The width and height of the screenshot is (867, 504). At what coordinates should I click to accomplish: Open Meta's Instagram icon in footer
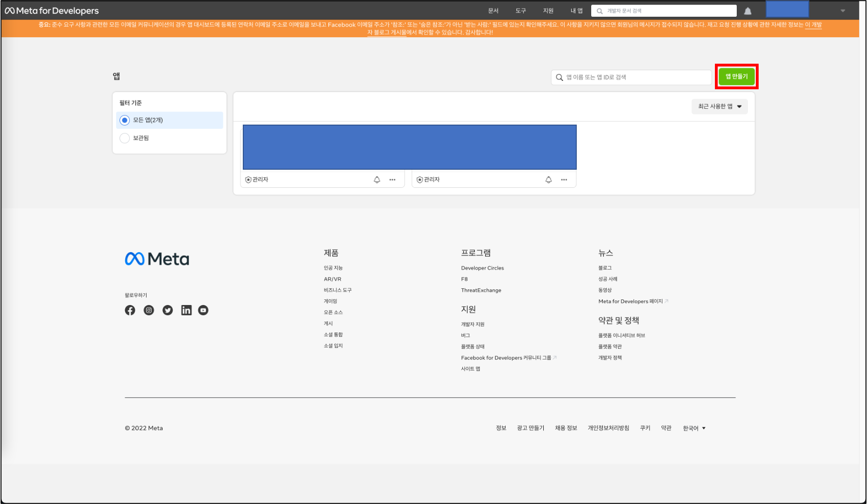[x=149, y=310]
